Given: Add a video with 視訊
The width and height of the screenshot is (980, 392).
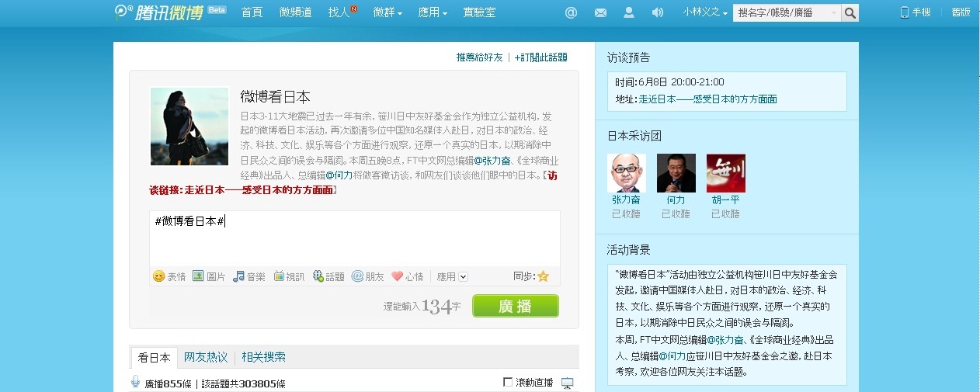Looking at the screenshot, I should point(289,276).
